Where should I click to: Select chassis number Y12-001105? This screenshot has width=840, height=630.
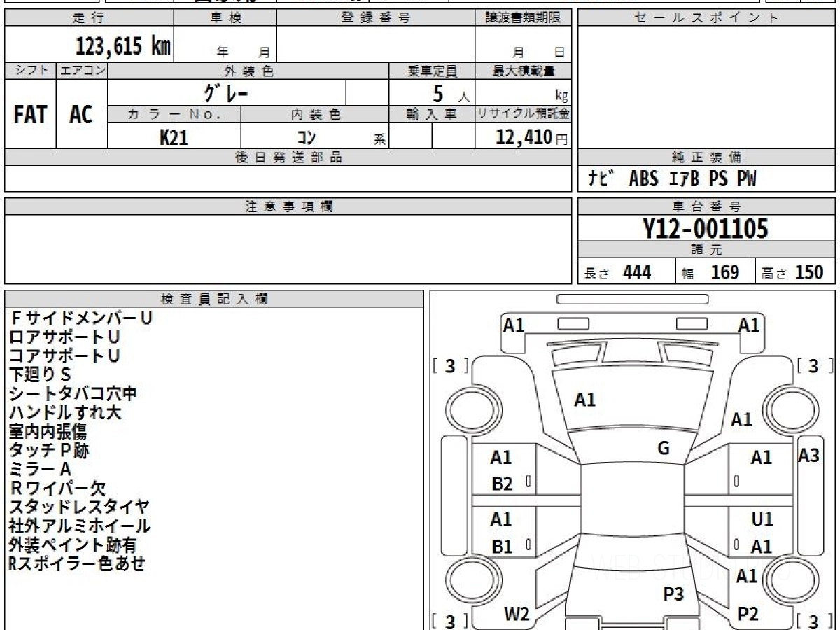tap(706, 229)
